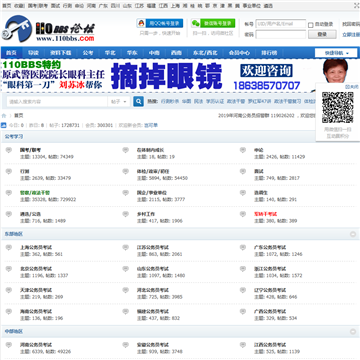360x360 pixels.
Task: Click speech bubble icon beside 选调生
Action: pos(243,193)
